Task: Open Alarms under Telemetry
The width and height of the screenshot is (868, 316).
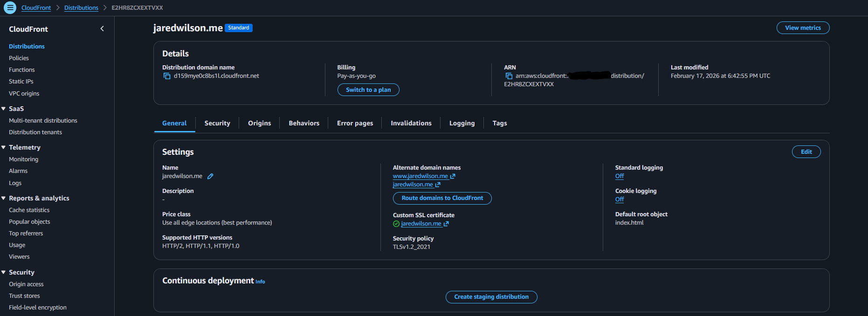Action: (18, 171)
